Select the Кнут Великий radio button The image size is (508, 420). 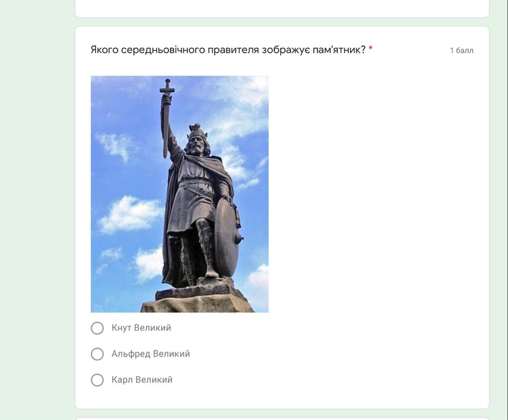click(97, 328)
